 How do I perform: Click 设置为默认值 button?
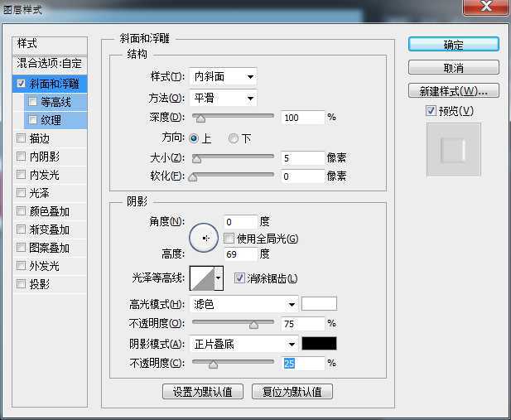203,391
